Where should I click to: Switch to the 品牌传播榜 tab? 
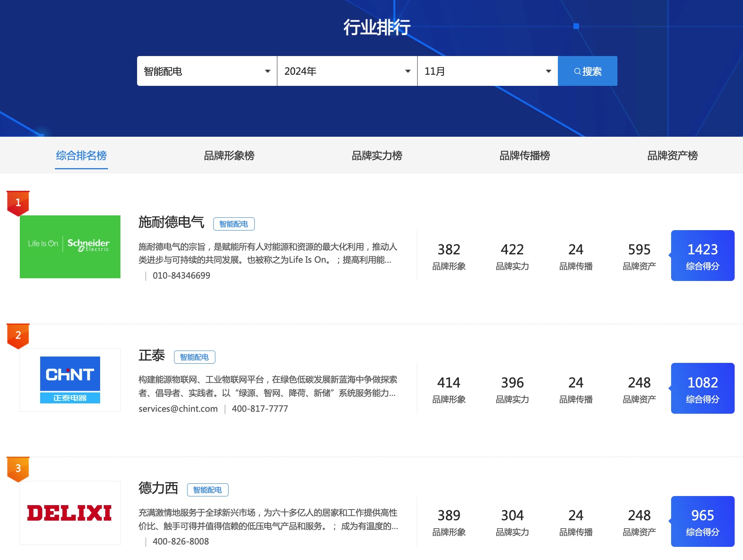[525, 155]
